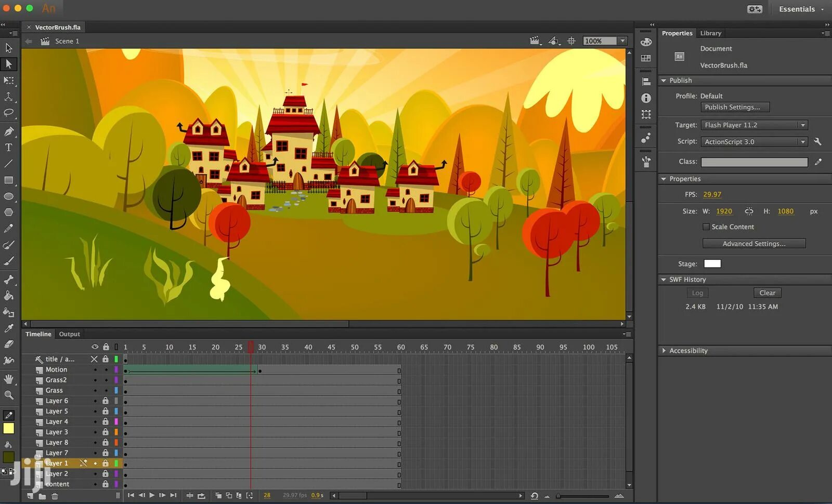This screenshot has height=504, width=832.
Task: Select the Ink Bottle tool
Action: pyautogui.click(x=9, y=312)
